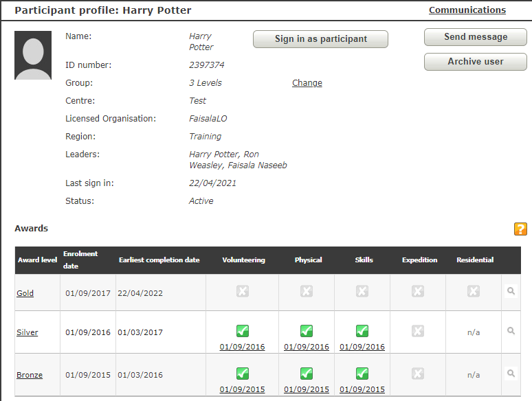This screenshot has width=532, height=401.
Task: Open Bronze Physical date link 01/09/2015
Action: coord(307,389)
